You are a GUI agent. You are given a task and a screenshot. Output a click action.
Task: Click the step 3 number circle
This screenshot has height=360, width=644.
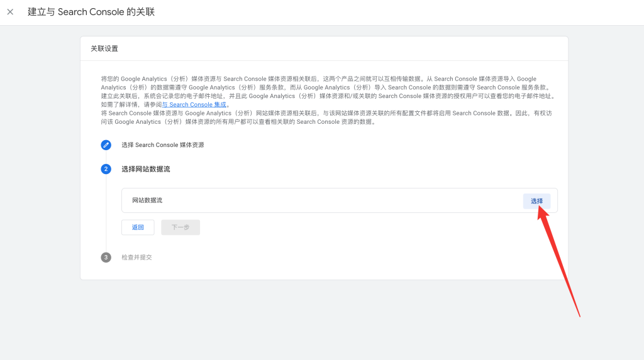106,258
